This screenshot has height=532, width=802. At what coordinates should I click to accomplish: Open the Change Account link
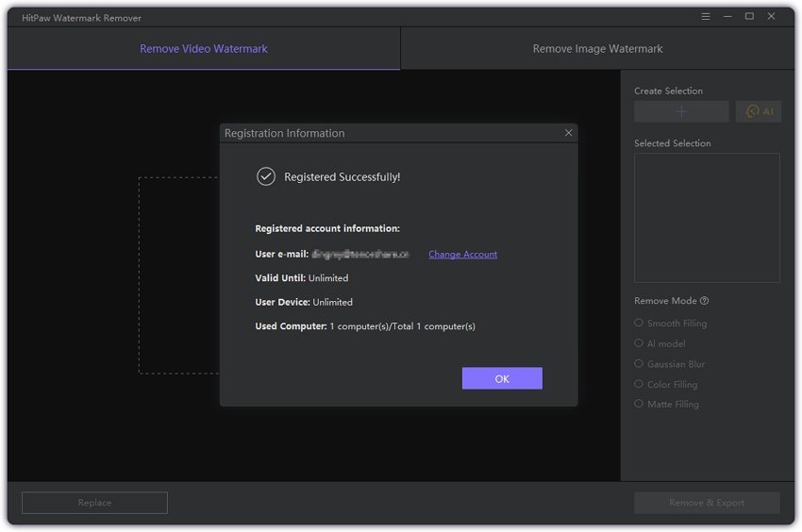(462, 255)
